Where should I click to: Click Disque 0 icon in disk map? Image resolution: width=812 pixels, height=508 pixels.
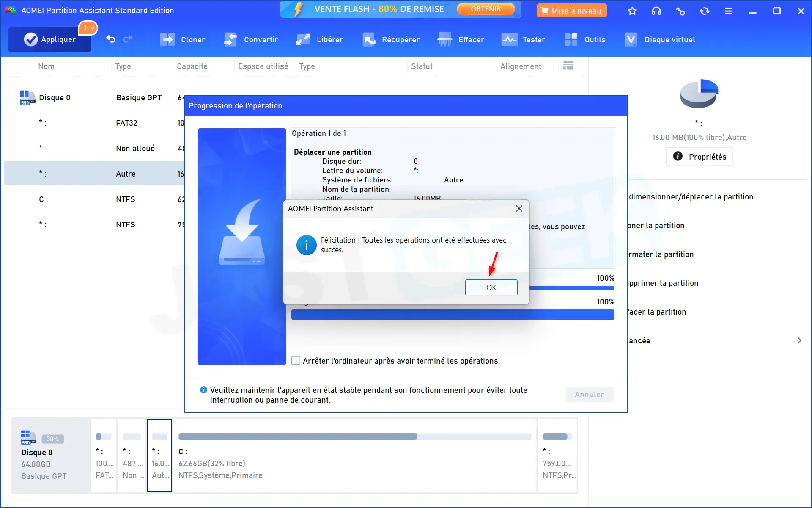[28, 437]
